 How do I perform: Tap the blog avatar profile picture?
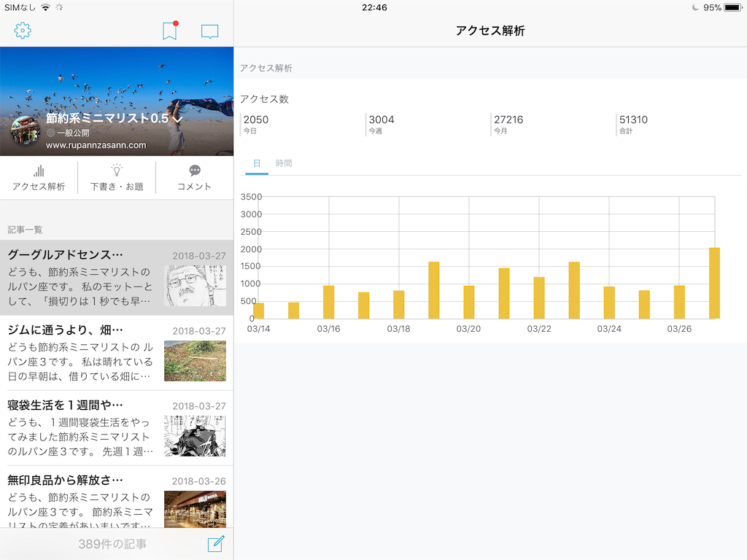coord(26,130)
